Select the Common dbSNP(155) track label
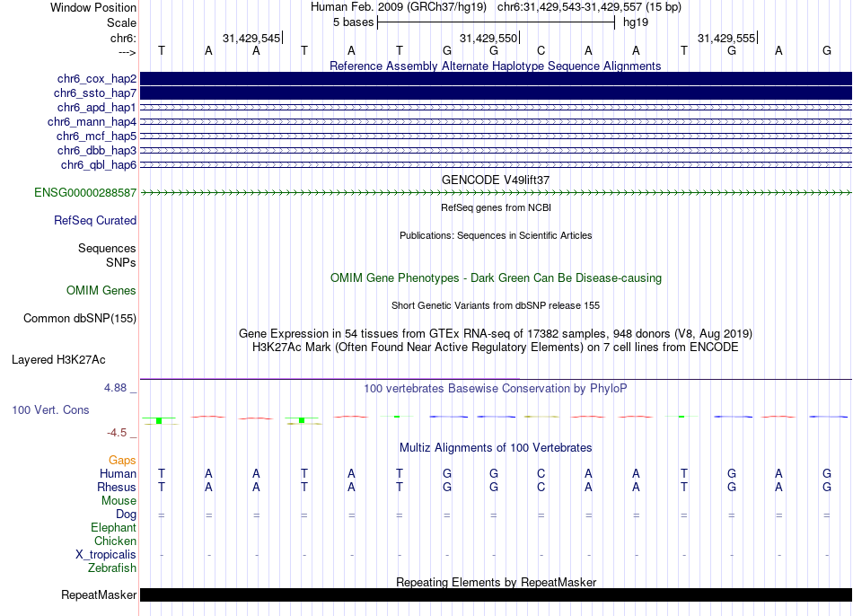Screen dimensions: 853x616 (80, 319)
